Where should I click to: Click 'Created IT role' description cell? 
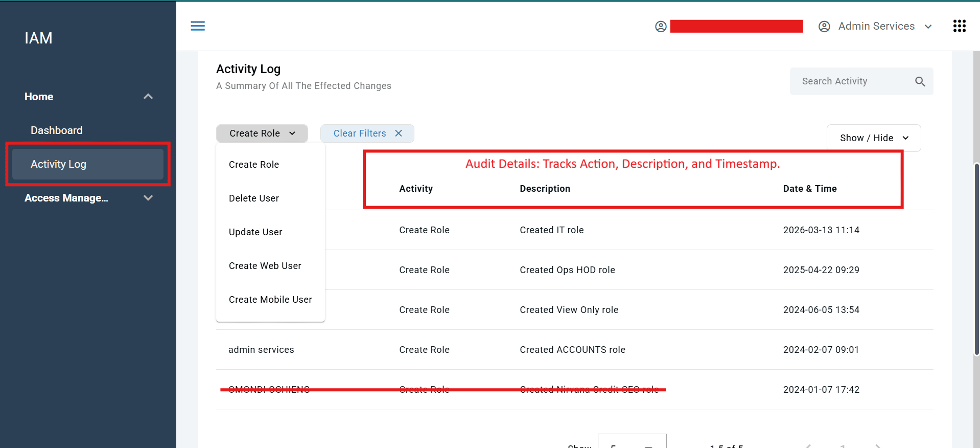click(x=552, y=230)
